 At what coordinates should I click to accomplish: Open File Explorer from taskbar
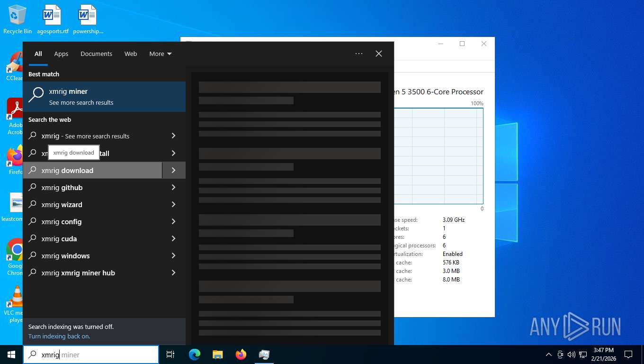click(x=218, y=355)
